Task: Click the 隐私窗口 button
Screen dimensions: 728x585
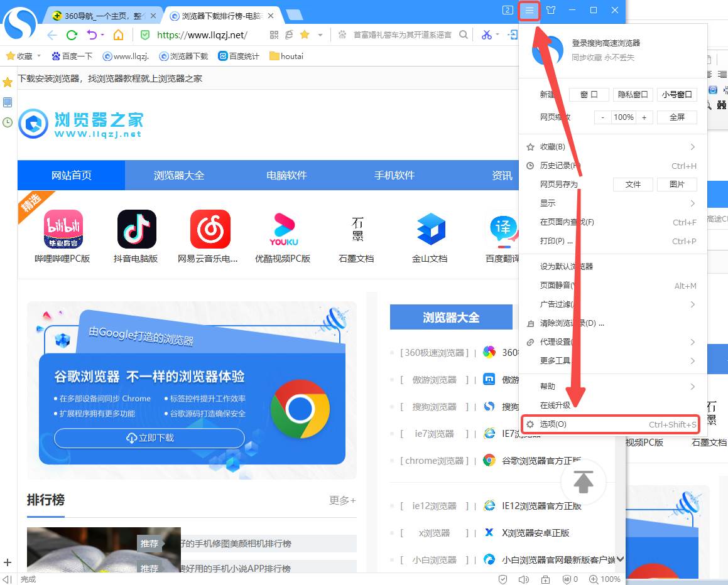Action: click(x=633, y=94)
